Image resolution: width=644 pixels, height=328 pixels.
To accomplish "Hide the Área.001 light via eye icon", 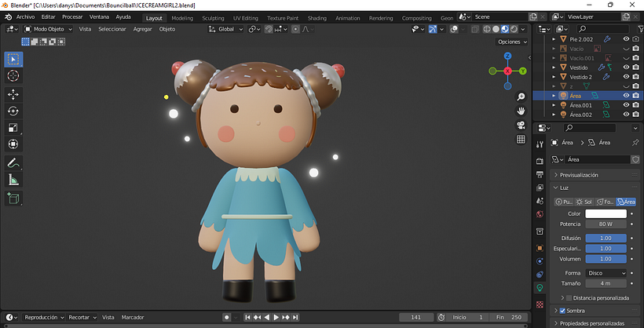I will (626, 105).
